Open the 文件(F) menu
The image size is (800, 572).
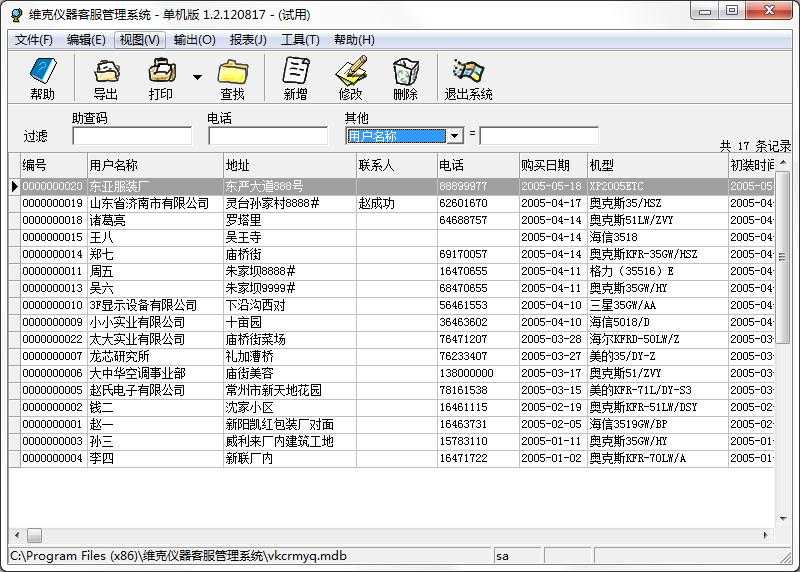pyautogui.click(x=34, y=40)
